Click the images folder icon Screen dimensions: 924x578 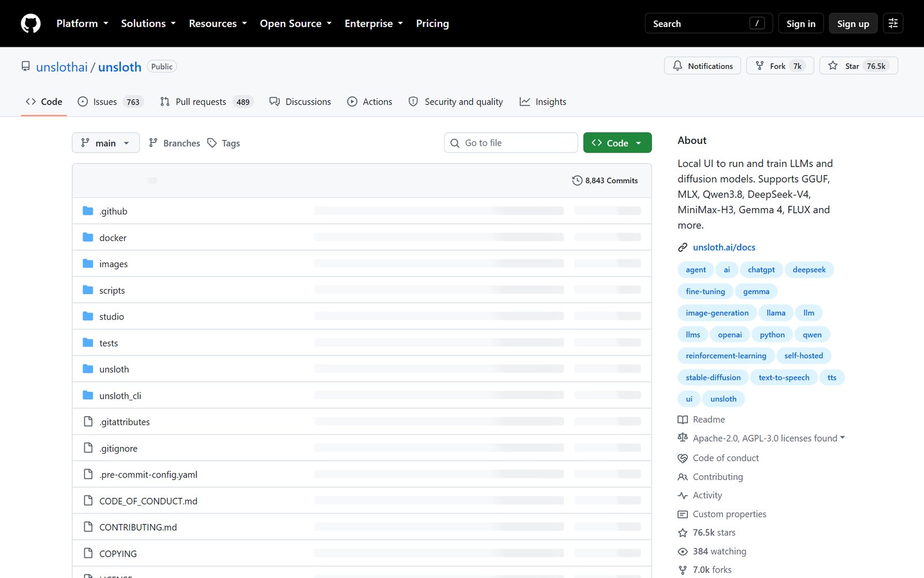88,264
